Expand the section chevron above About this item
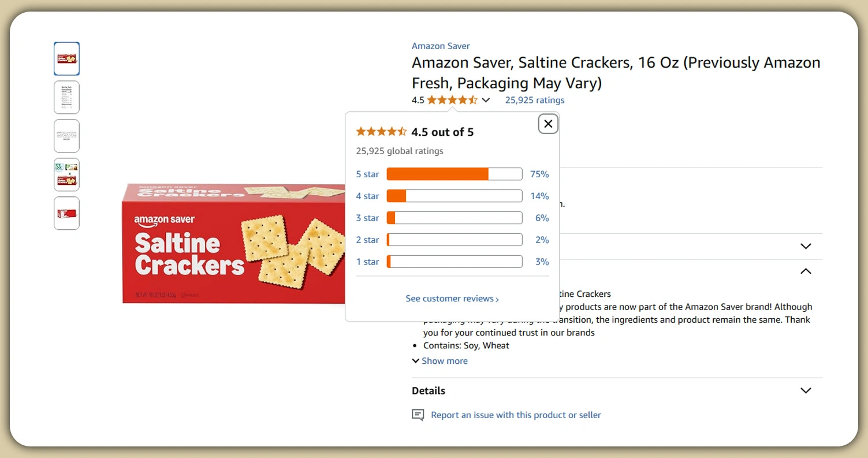 pos(806,245)
